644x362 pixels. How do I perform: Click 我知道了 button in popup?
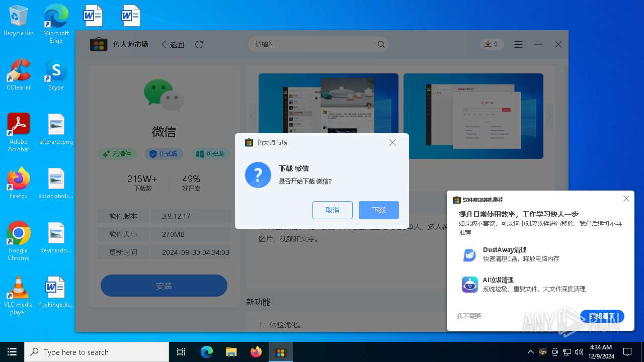point(602,316)
